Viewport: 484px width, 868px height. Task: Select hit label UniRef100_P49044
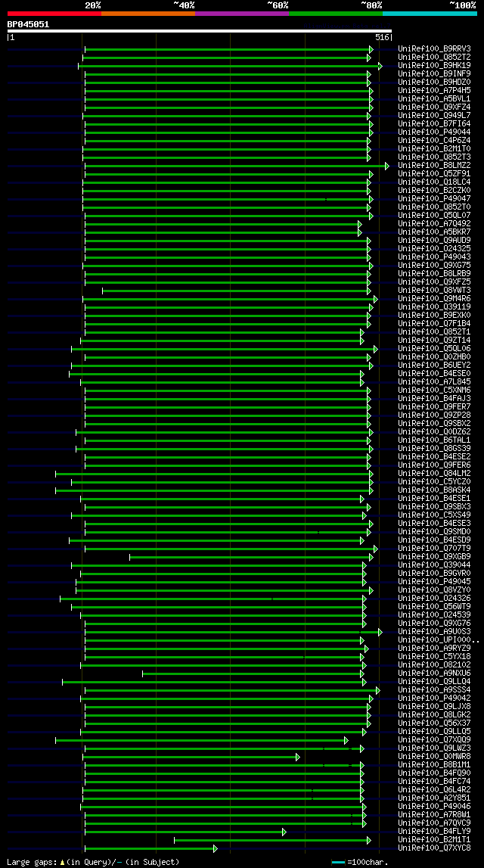coord(434,132)
